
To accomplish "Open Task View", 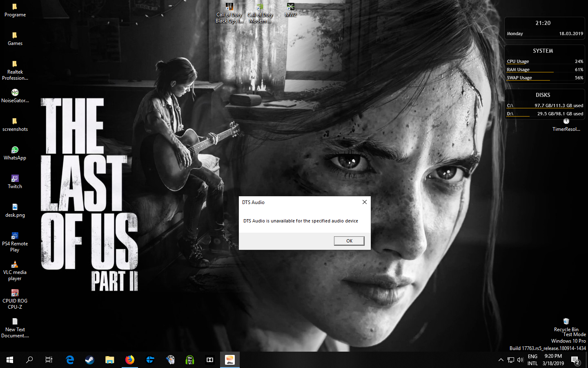I will [49, 360].
